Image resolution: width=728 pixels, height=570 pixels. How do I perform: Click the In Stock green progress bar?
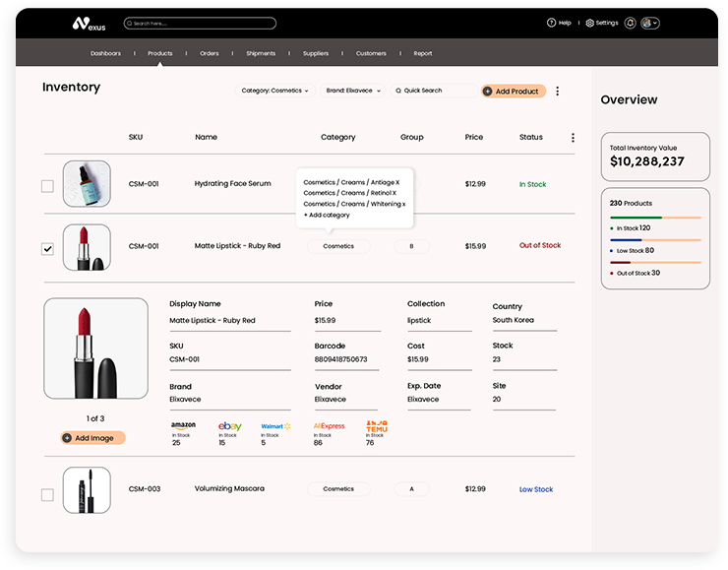(636, 218)
